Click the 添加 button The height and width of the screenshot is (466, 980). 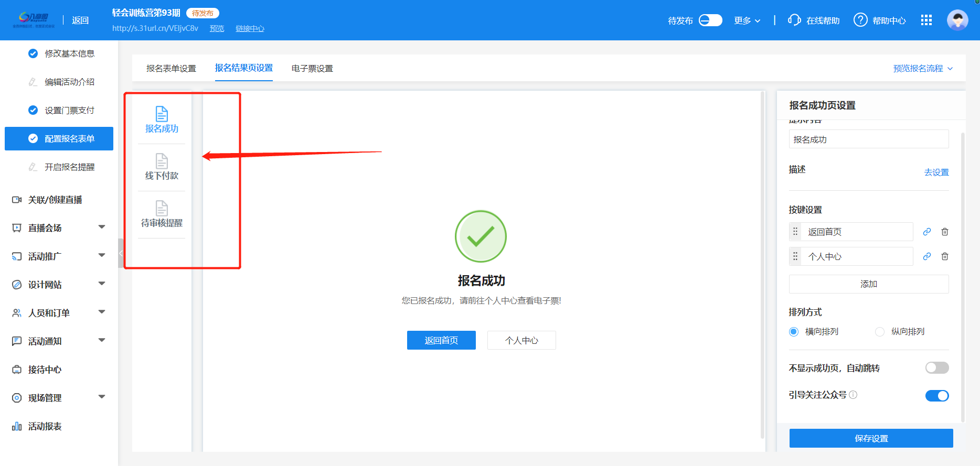[x=869, y=284]
